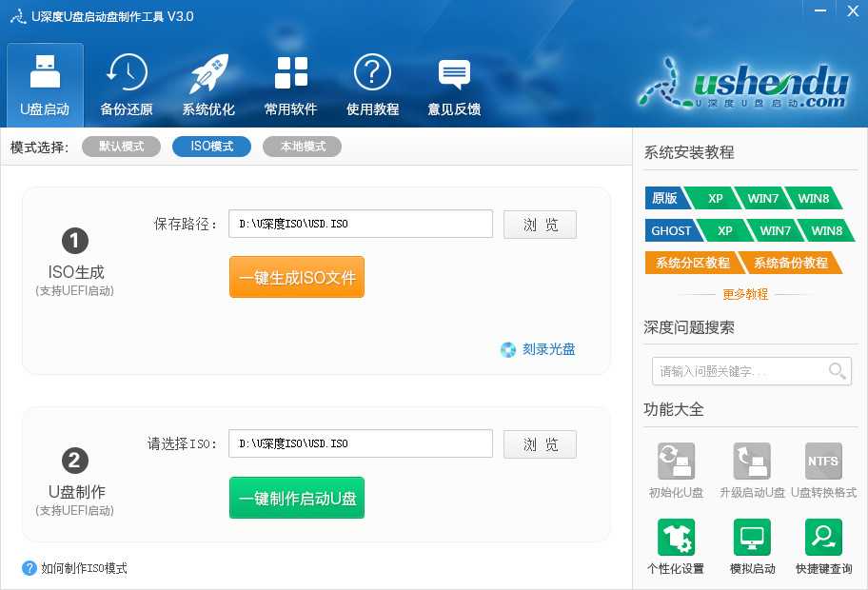Screen dimensions: 868x590
Task: Close the U深度 window
Action: pos(853,11)
